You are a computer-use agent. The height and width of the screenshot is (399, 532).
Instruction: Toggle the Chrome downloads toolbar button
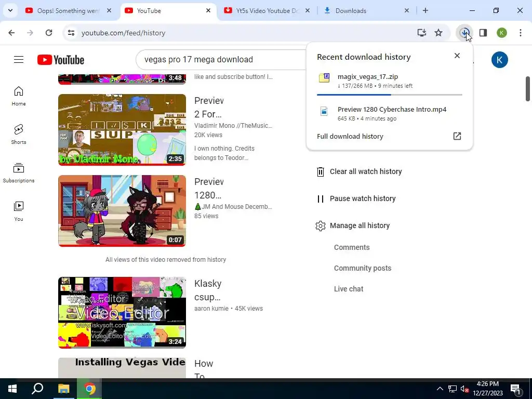(x=464, y=33)
